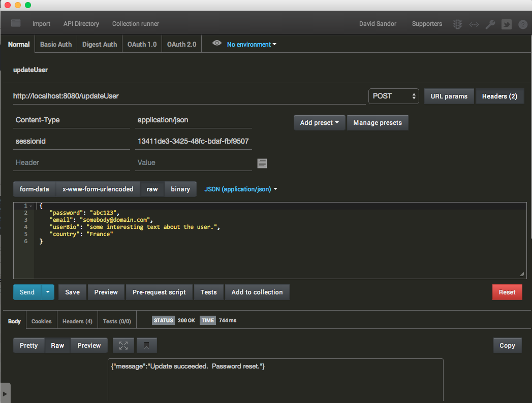The height and width of the screenshot is (403, 532).
Task: Open the interceptor arrows icon
Action: (x=474, y=24)
